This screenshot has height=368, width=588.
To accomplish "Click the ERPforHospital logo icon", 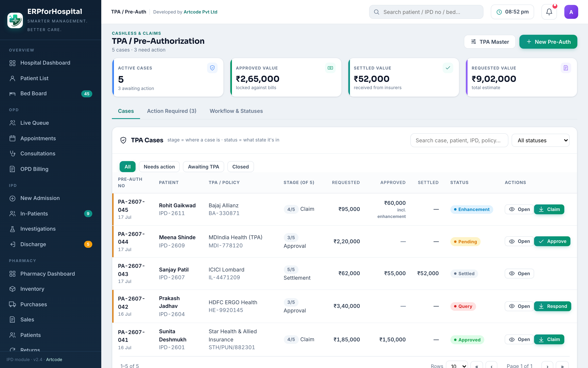I will click(15, 20).
